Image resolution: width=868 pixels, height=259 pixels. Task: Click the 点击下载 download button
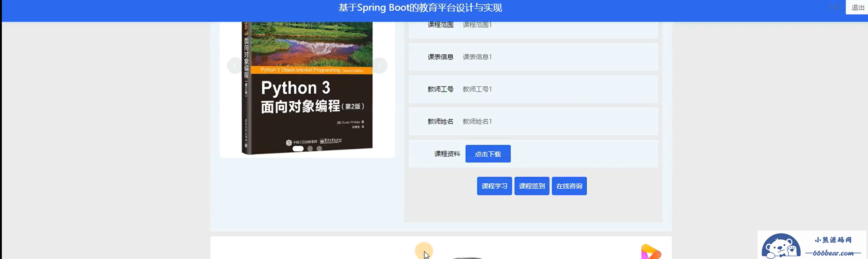tap(488, 154)
